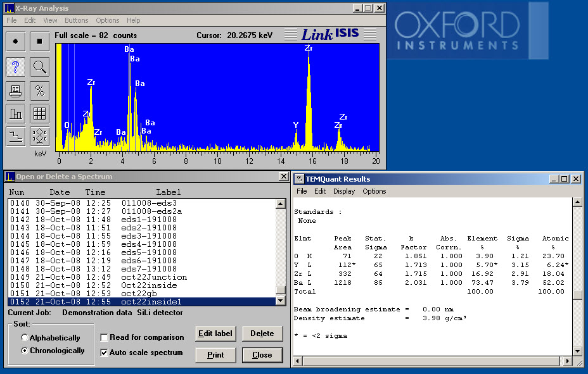Click spectrum list scroll up arrow
The image size is (588, 374).
(281, 204)
